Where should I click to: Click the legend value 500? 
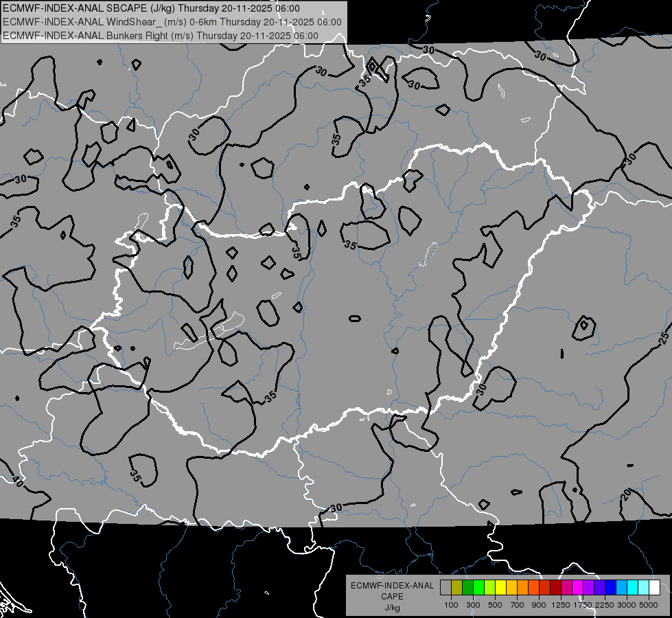coord(495,605)
